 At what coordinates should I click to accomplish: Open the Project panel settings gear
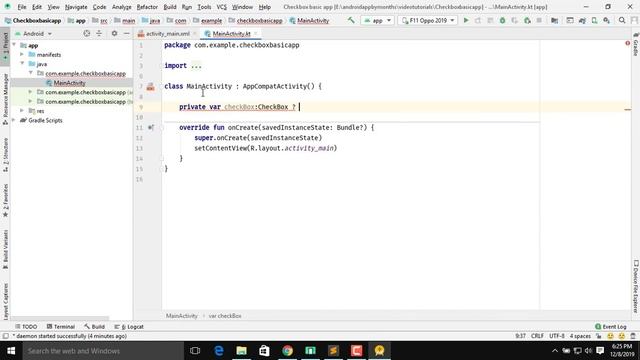[x=114, y=33]
